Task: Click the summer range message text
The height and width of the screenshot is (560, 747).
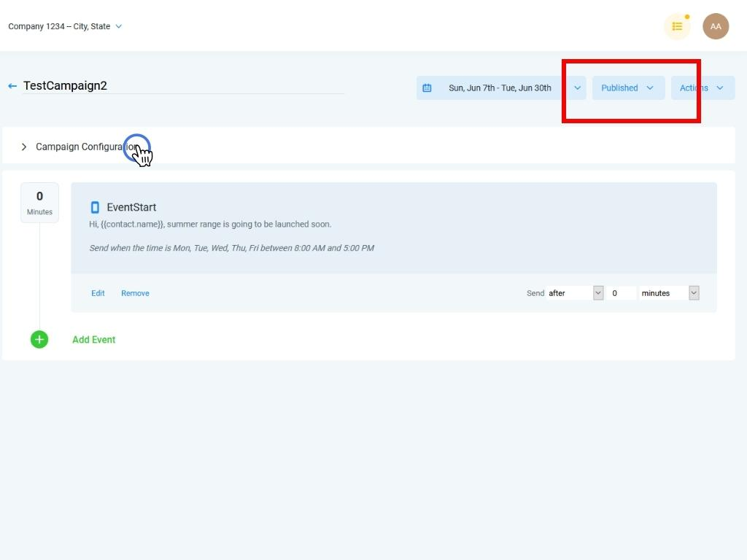Action: click(x=210, y=225)
